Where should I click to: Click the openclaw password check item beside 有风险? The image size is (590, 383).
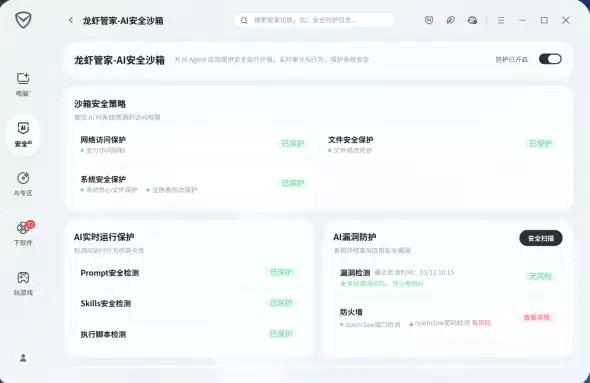(440, 323)
